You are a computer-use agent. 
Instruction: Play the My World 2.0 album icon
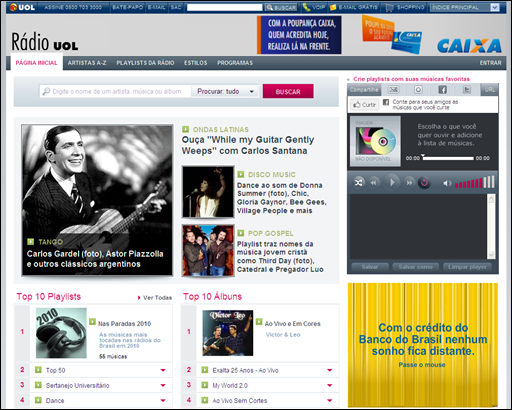coord(205,385)
